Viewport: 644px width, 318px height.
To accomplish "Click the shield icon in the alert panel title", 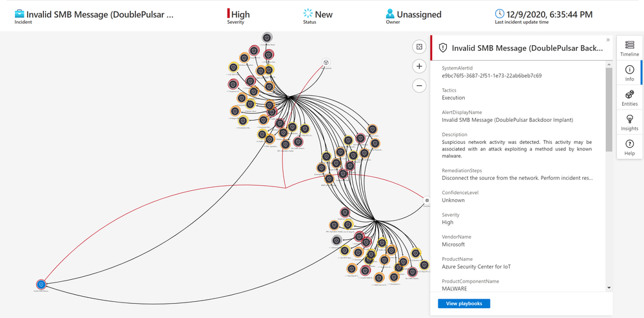I will (x=443, y=48).
